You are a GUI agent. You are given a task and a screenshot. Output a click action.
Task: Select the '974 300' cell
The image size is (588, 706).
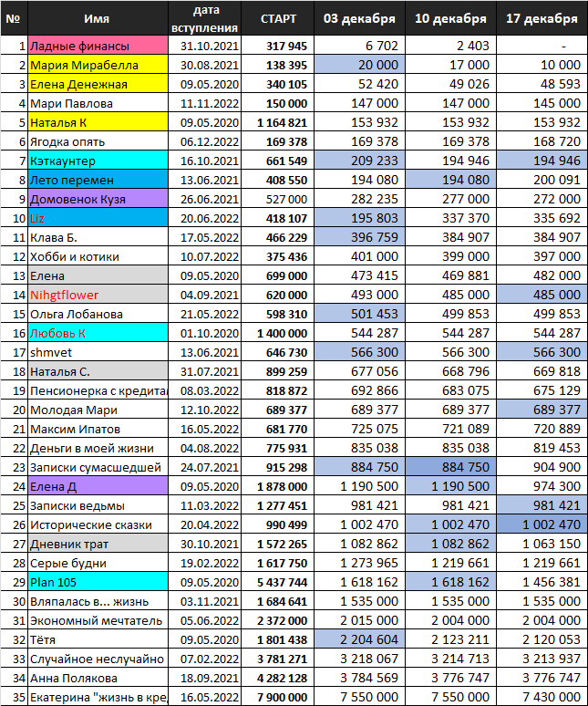click(x=542, y=486)
